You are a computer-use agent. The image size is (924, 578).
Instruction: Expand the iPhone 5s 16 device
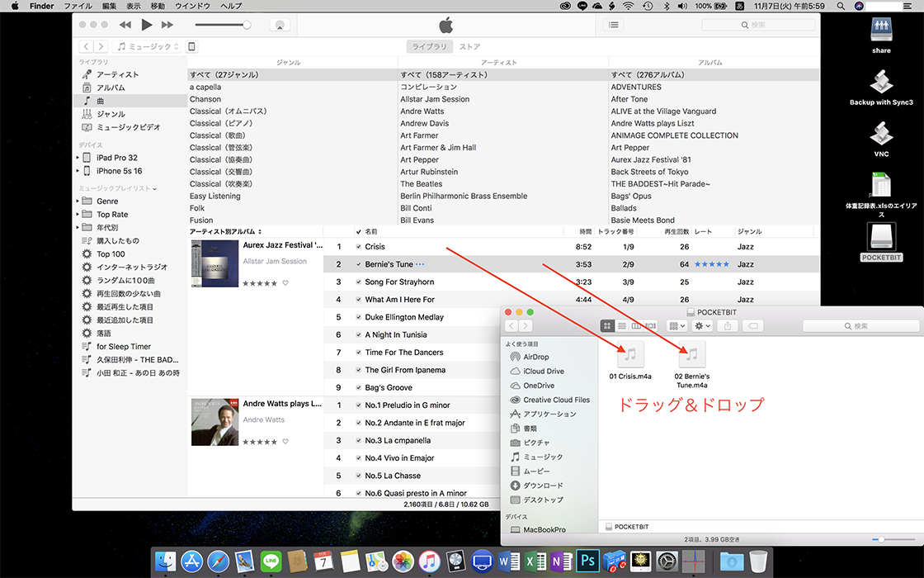(78, 171)
